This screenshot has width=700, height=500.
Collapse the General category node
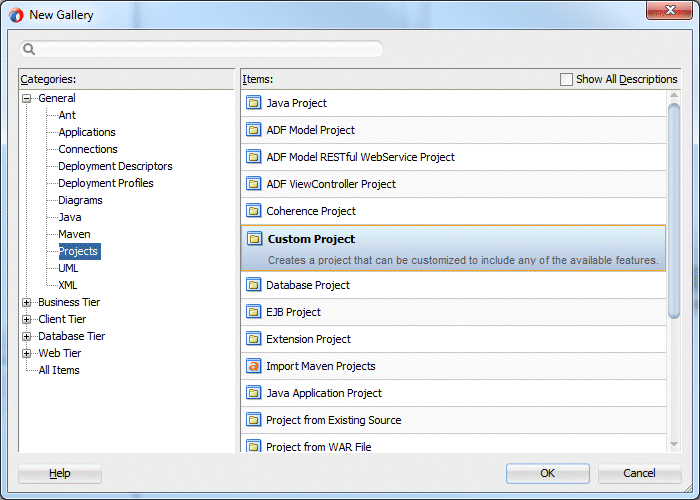[27, 98]
